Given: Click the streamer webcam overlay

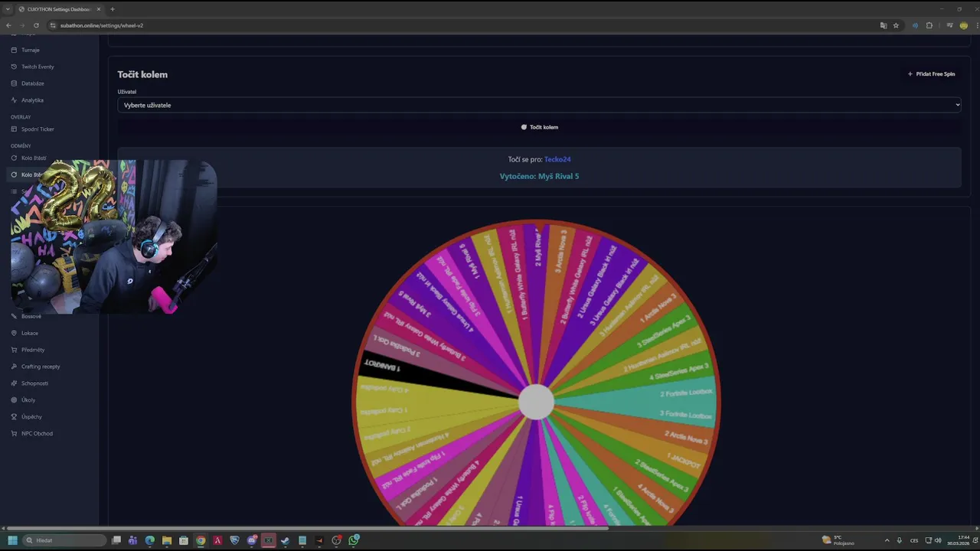Looking at the screenshot, I should [x=114, y=236].
